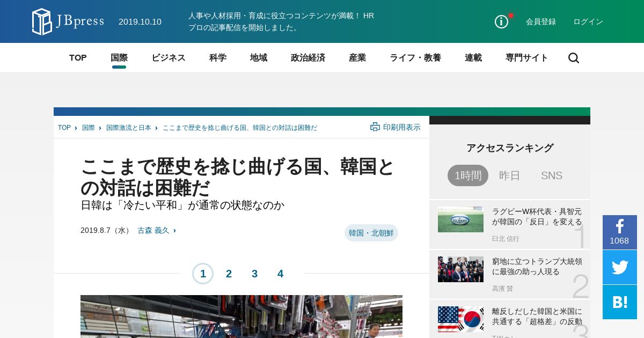Open the ライフ・教養 section

[415, 58]
